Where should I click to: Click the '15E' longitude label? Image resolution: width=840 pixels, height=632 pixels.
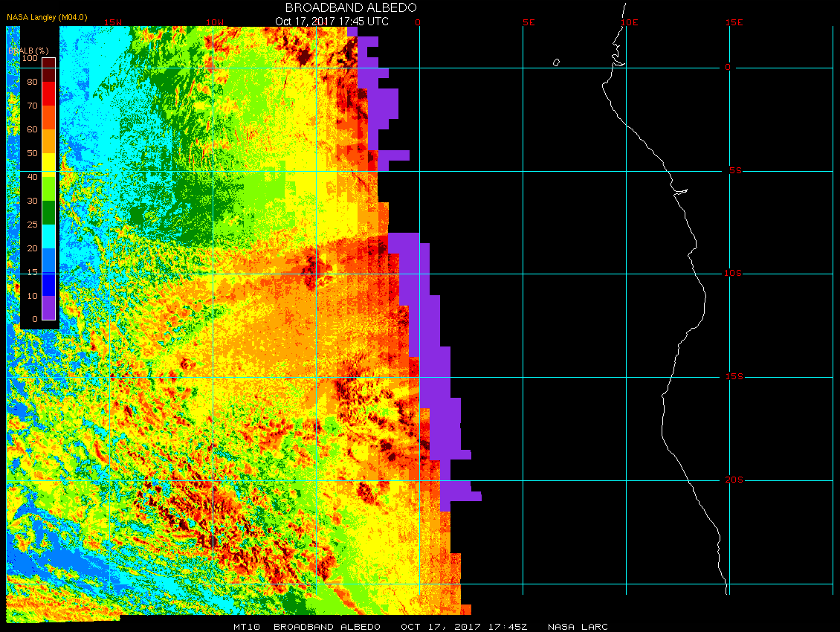734,22
